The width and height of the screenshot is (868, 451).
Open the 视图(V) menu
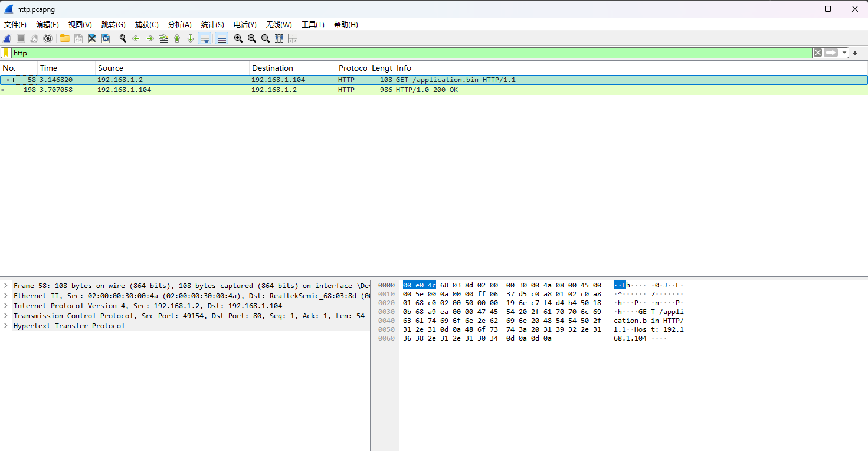click(80, 25)
